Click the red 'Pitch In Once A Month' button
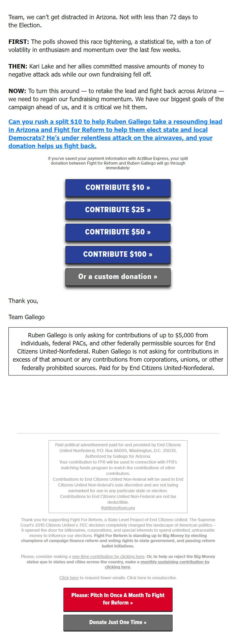Image resolution: width=236 pixels, height=644 pixels. (118, 599)
